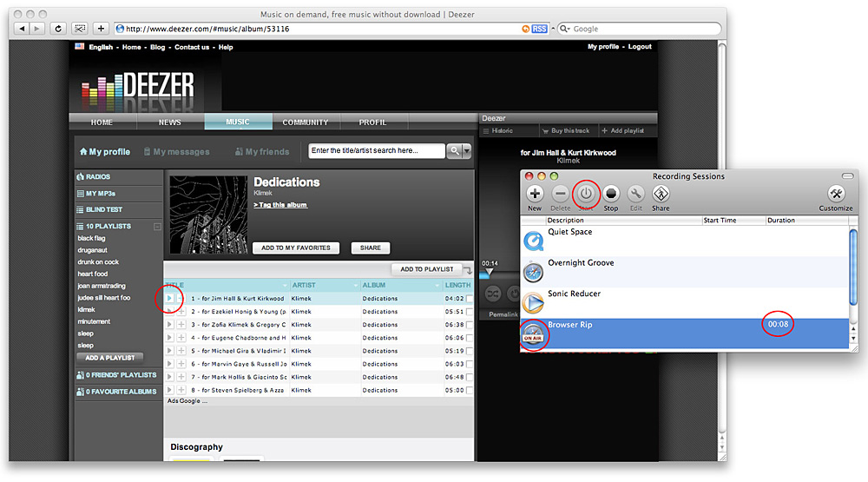Sort by the ALBUM column header
This screenshot has width=868, height=482.
[400, 286]
